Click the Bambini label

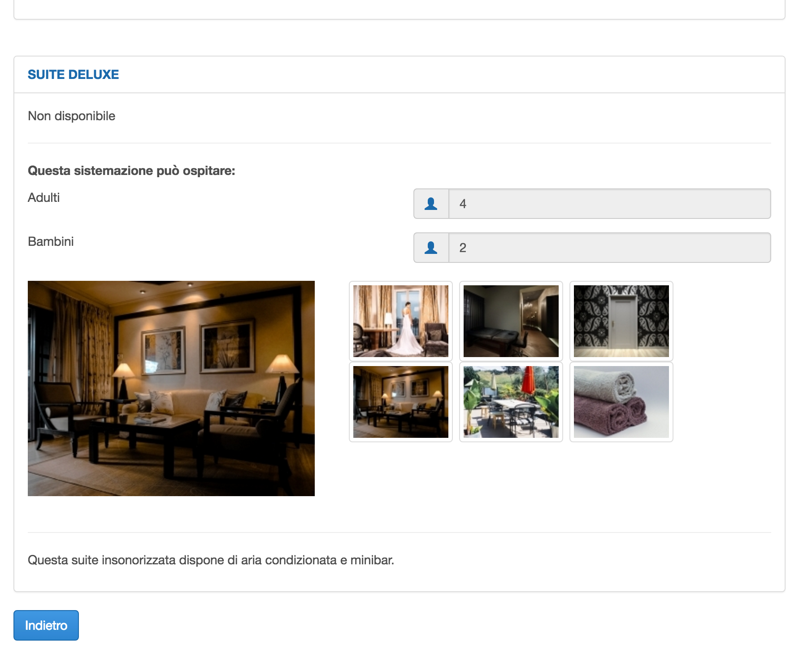pos(51,242)
